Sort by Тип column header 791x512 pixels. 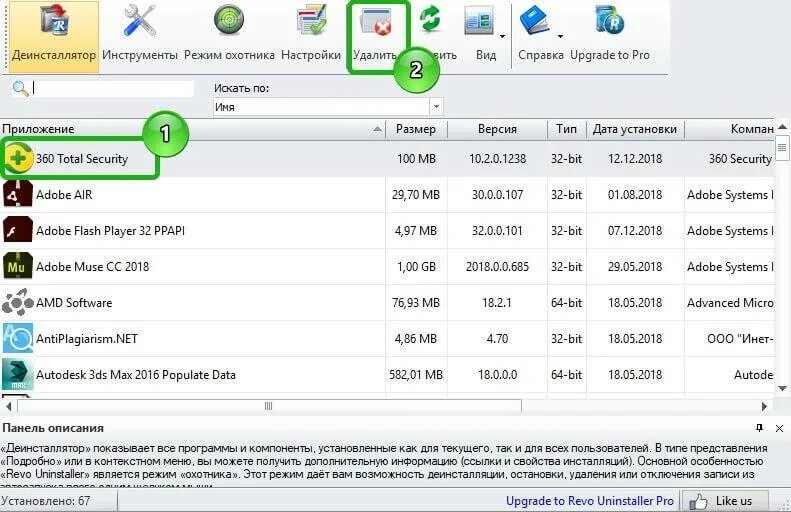tap(567, 129)
